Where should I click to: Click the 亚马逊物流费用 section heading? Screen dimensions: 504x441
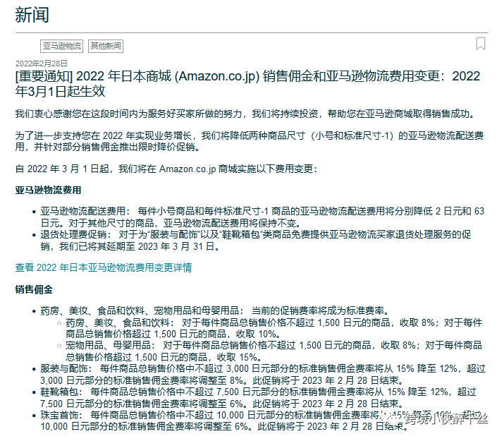coord(48,191)
